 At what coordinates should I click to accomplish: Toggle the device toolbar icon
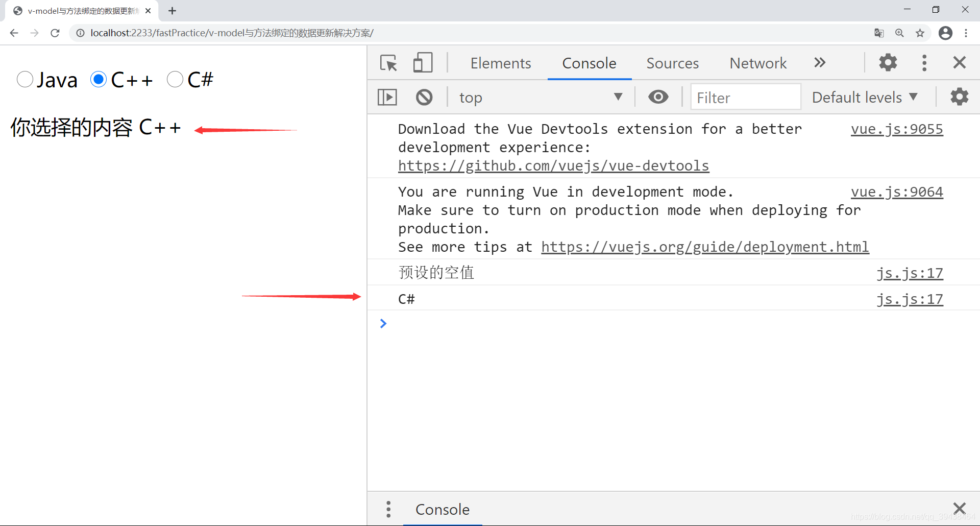click(423, 63)
